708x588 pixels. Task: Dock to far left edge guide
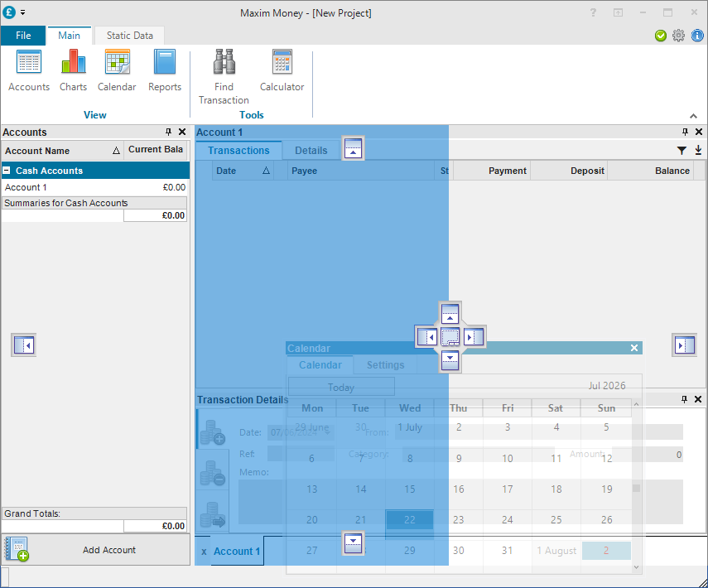(23, 345)
